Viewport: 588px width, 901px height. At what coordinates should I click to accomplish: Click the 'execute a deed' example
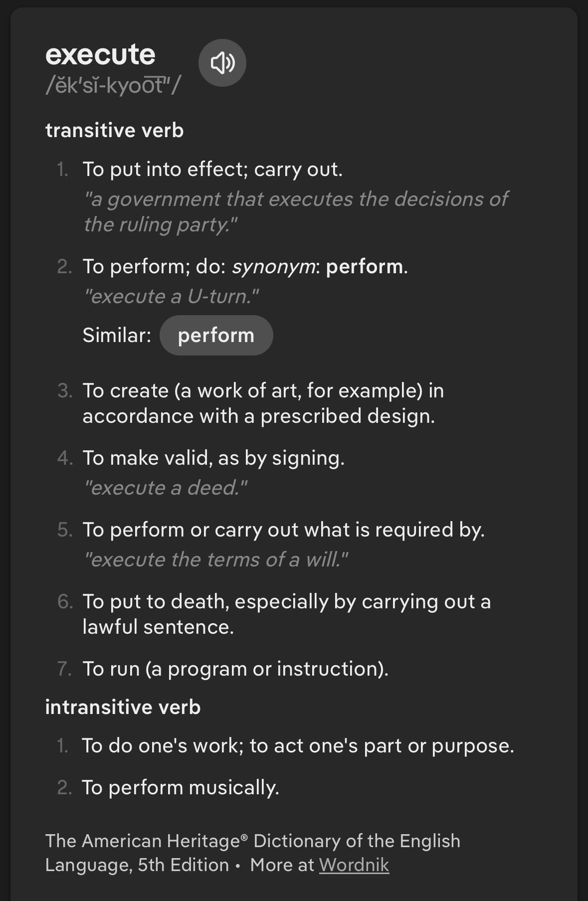(x=165, y=488)
